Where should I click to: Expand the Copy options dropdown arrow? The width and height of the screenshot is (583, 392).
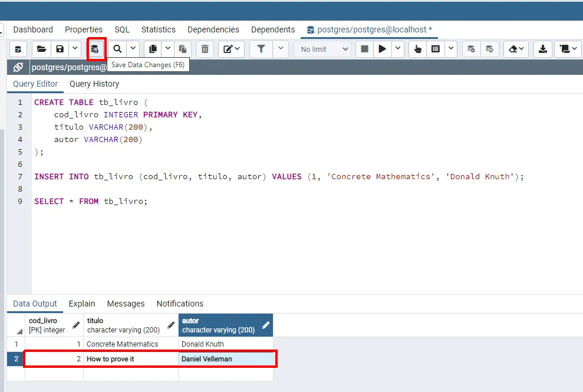167,49
